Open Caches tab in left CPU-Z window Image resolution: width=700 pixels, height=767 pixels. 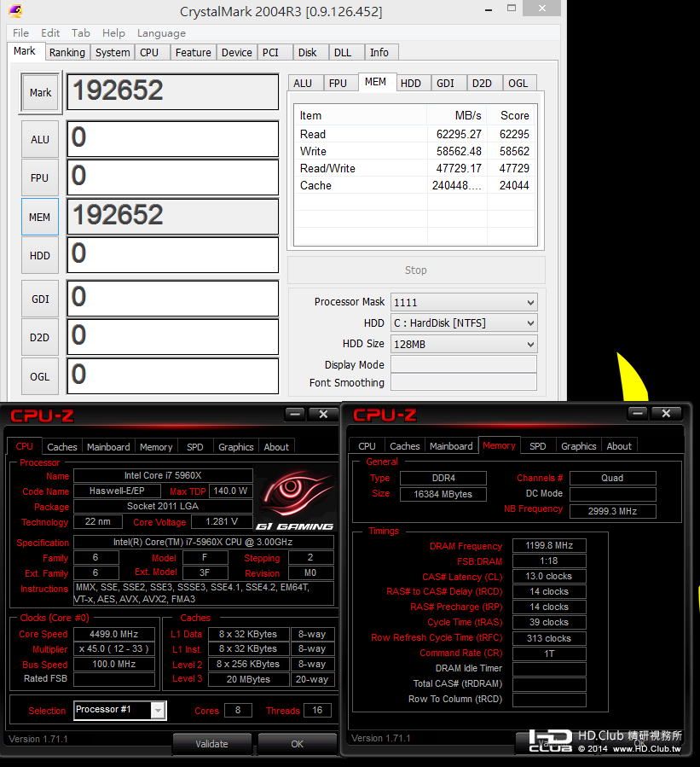point(62,446)
